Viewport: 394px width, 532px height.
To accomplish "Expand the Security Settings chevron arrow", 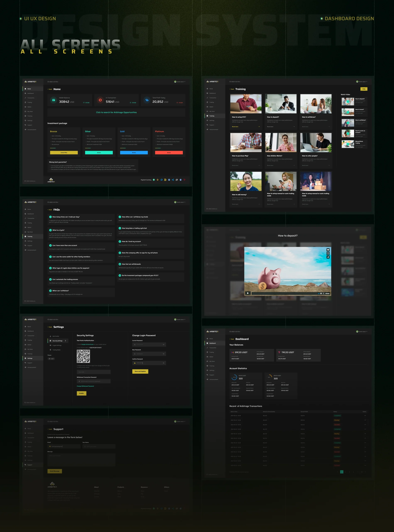I will point(66,341).
